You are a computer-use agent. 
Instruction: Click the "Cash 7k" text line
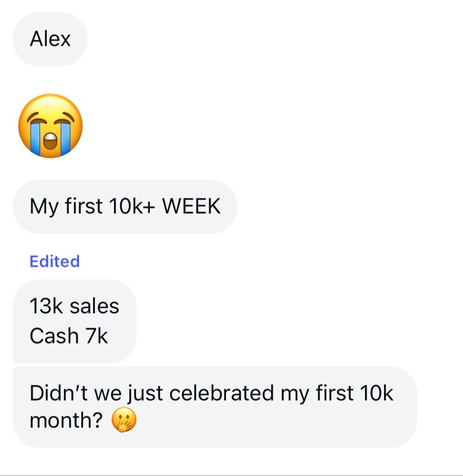[x=69, y=336]
